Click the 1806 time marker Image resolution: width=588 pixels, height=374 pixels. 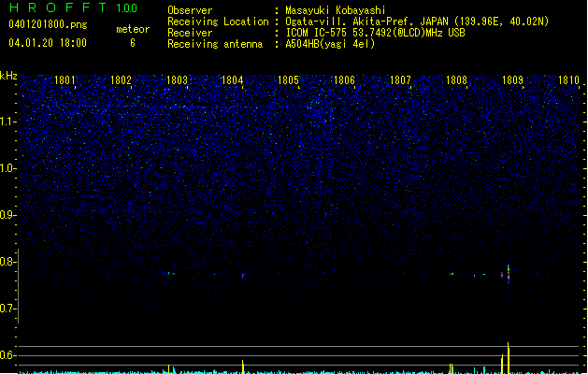pyautogui.click(x=344, y=80)
